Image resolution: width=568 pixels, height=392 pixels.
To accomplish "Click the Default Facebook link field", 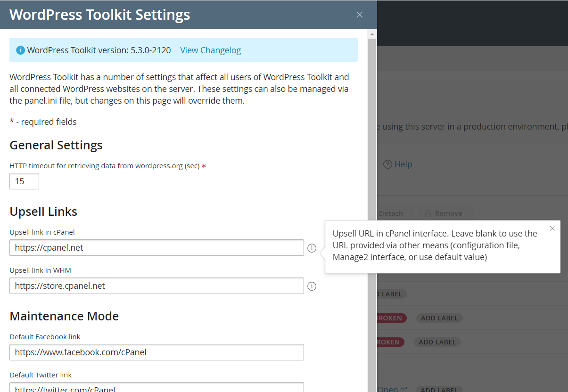I will pyautogui.click(x=156, y=352).
